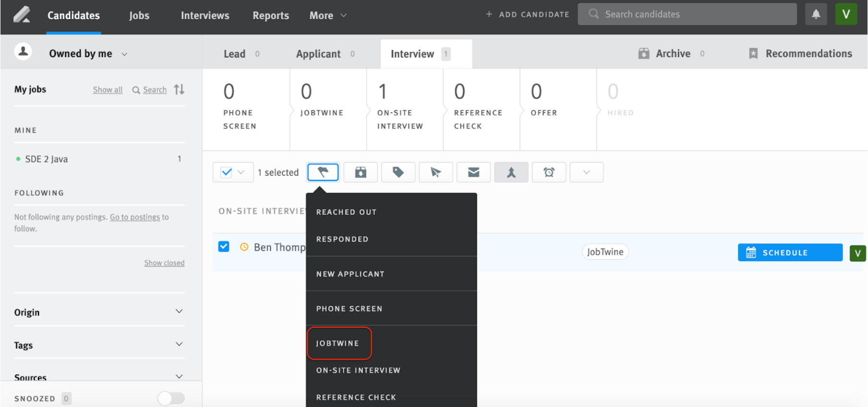Screen dimensions: 868x407
Task: Filter by Reference Check stage count
Action: (482, 109)
